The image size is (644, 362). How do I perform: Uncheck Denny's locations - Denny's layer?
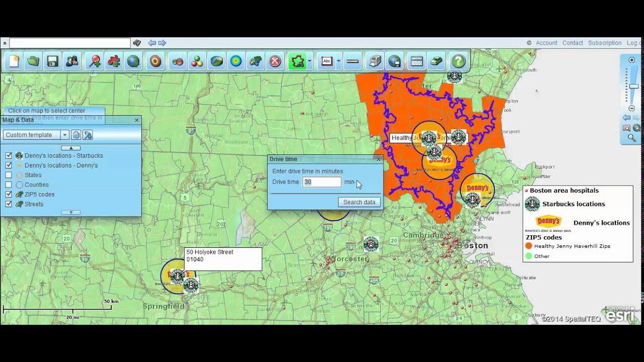pyautogui.click(x=9, y=165)
